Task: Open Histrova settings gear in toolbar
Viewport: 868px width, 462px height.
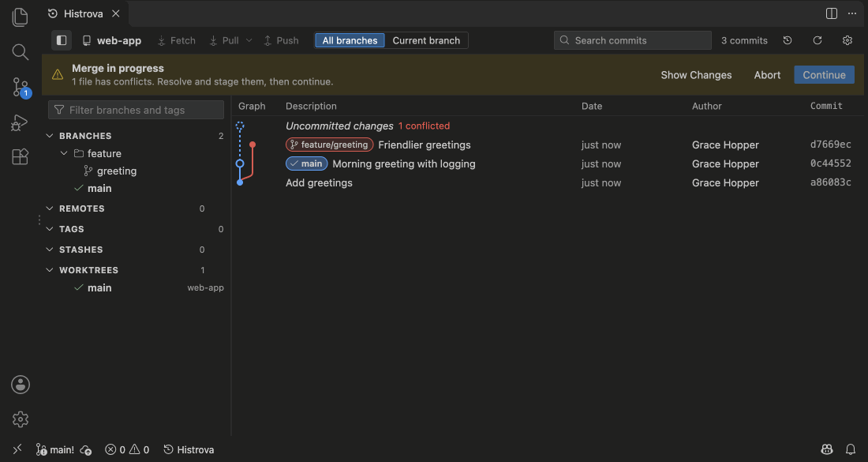Action: pos(847,40)
